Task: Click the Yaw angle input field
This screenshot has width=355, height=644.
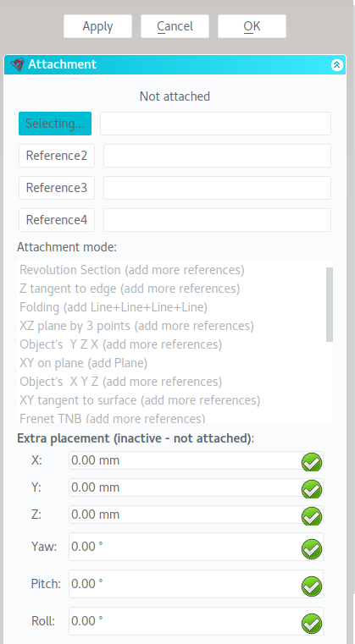Action: [196, 547]
